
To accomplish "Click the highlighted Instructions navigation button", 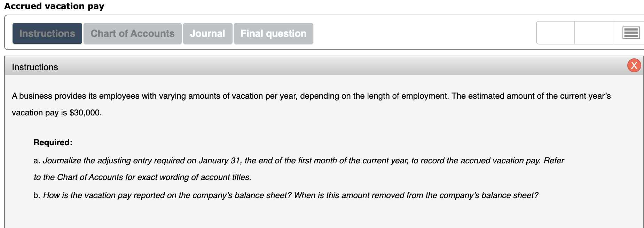I will [47, 33].
